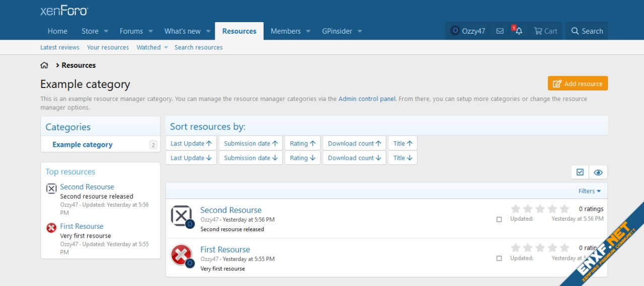The width and height of the screenshot is (644, 286).
Task: Expand the Filters dropdown
Action: [x=590, y=191]
